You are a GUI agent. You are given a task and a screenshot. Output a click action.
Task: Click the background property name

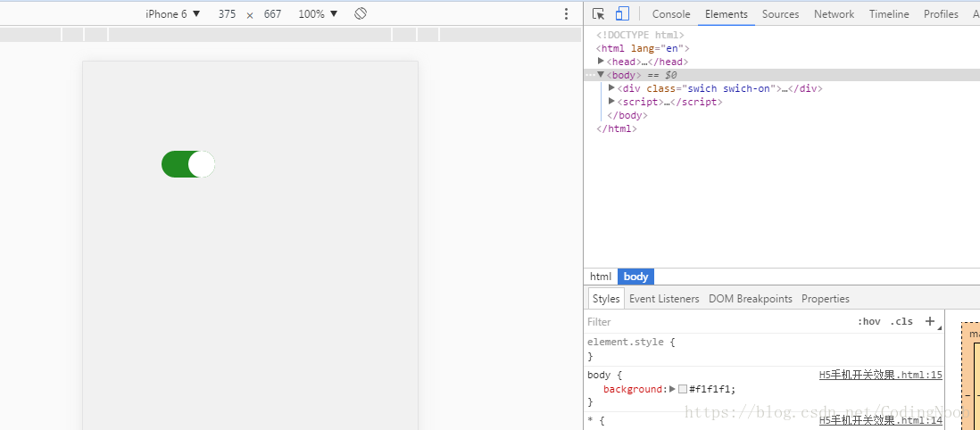point(632,389)
